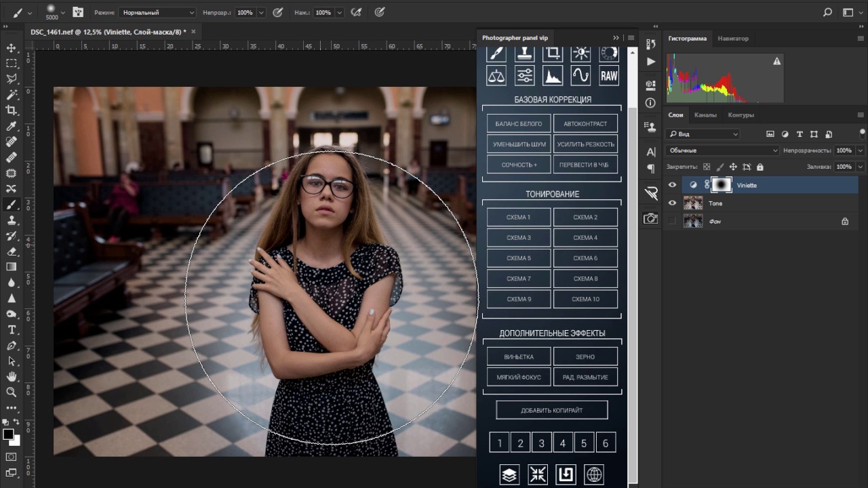Click the globe icon at panel bottom
868x488 pixels.
pyautogui.click(x=594, y=474)
